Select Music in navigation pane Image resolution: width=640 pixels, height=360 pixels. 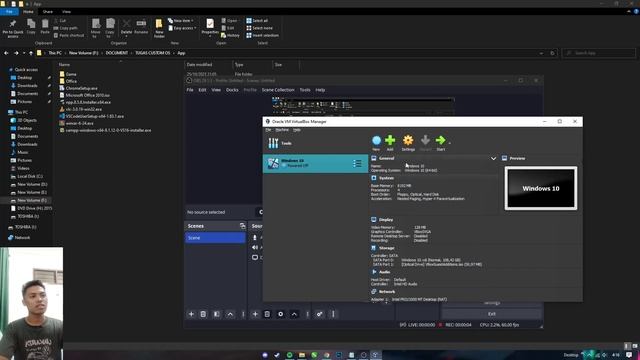point(23,152)
